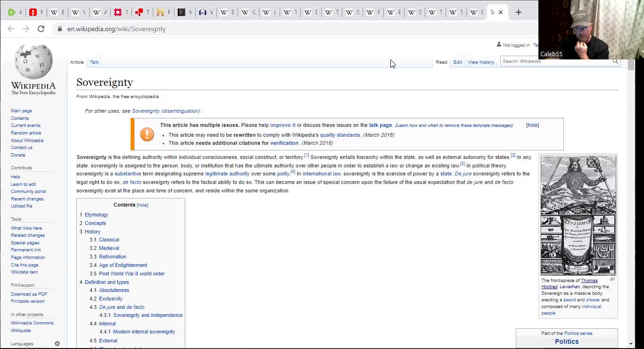
Task: Click the orange exclamation issue icon
Action: [x=147, y=134]
